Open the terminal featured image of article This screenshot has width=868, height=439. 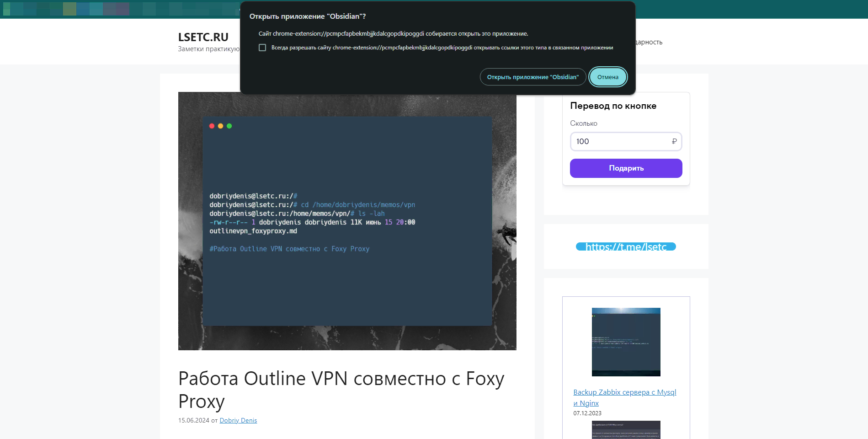click(x=347, y=221)
